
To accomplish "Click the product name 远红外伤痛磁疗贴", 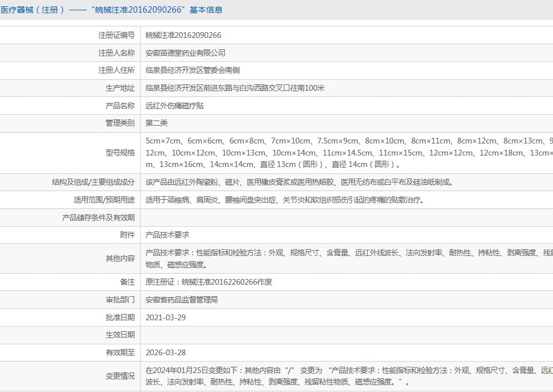I will pyautogui.click(x=174, y=106).
